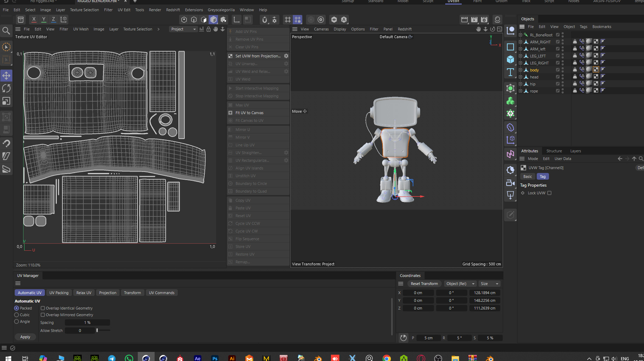Screen dimensions: 644x361
Task: Open the search magnifier in left palette
Action: (6, 31)
